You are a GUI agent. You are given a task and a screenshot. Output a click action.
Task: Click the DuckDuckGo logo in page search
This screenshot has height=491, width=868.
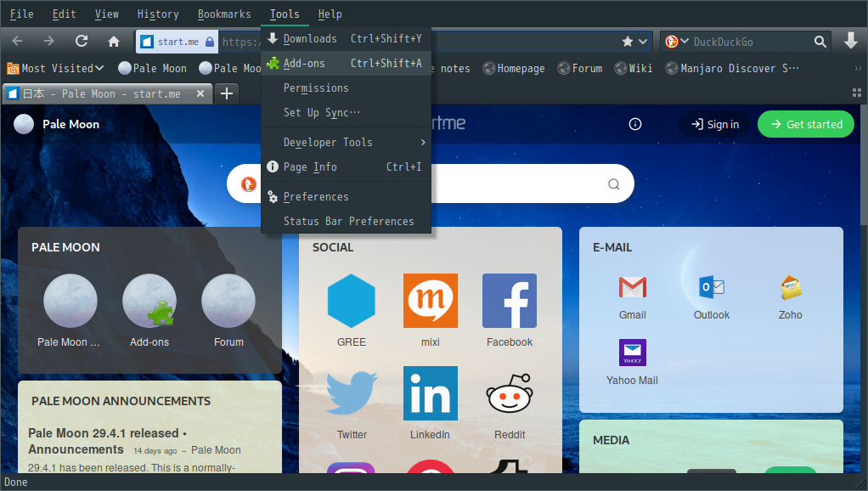tap(249, 183)
